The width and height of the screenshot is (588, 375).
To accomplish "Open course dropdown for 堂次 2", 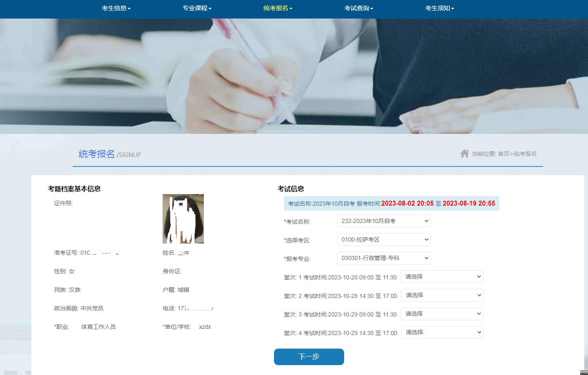I will [x=442, y=295].
